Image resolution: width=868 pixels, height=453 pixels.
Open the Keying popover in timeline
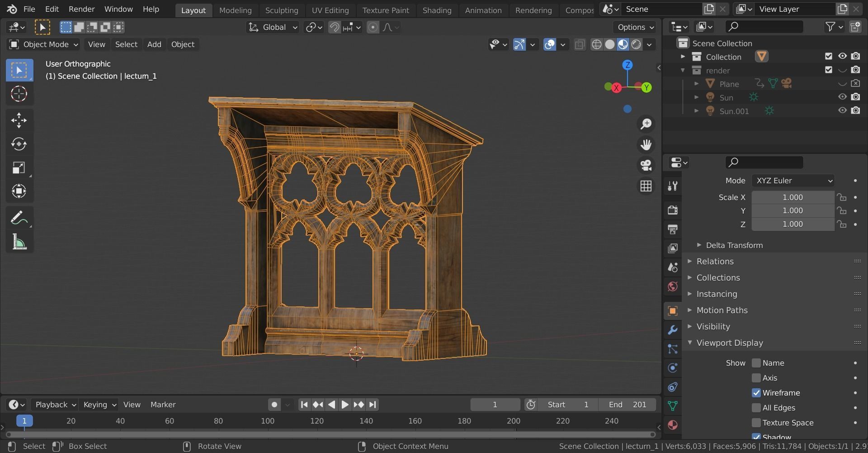pos(99,405)
